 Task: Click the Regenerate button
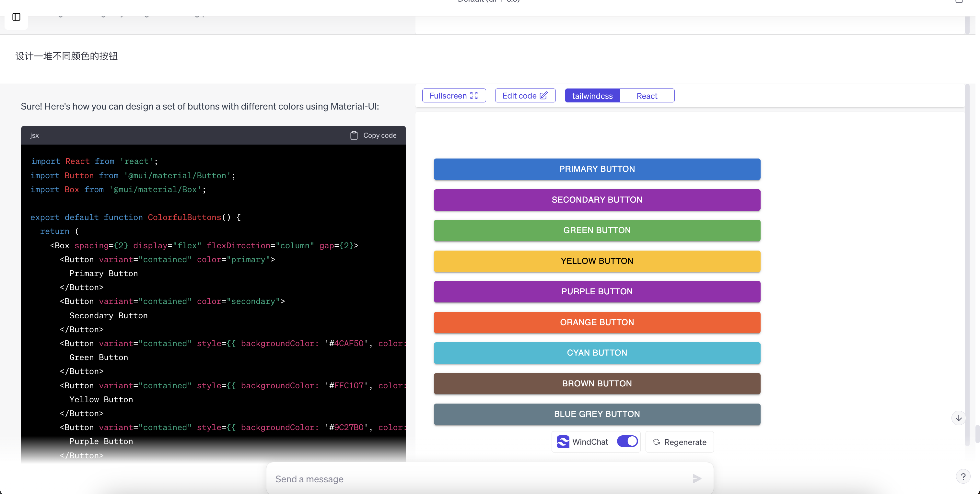pos(680,442)
